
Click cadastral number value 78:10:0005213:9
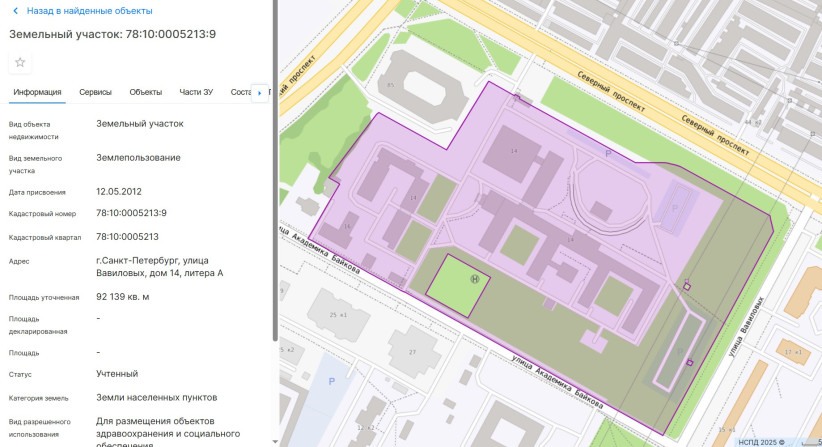[131, 213]
